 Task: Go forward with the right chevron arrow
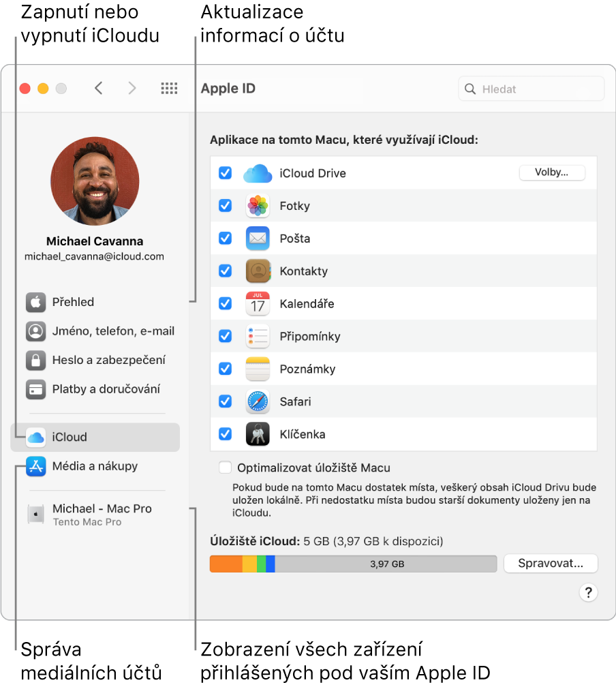pyautogui.click(x=132, y=88)
